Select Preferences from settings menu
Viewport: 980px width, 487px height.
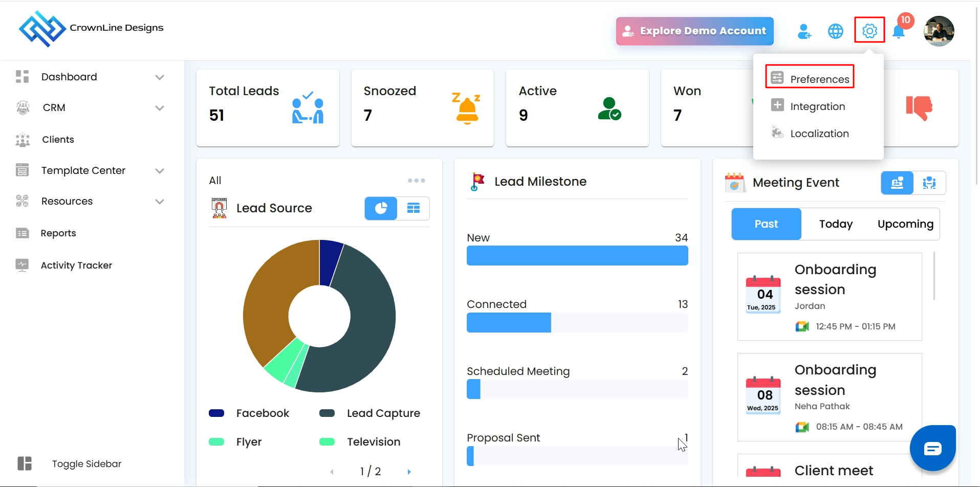(x=810, y=79)
